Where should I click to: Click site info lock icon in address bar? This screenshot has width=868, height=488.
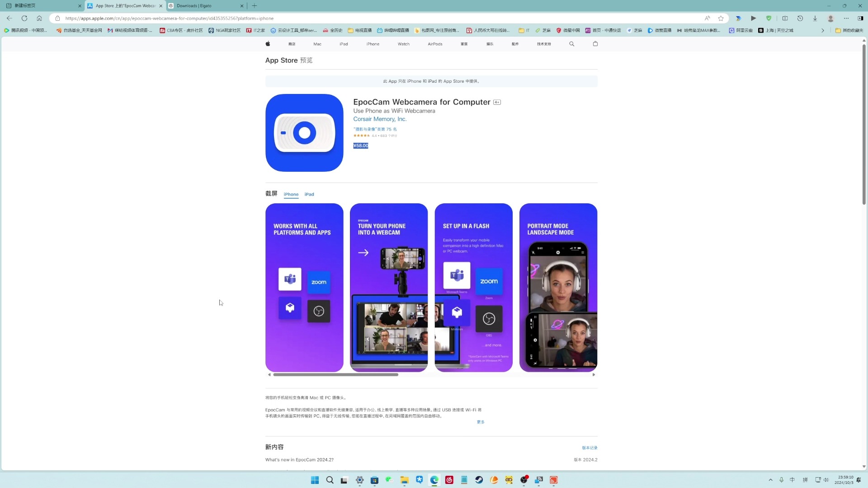[57, 18]
